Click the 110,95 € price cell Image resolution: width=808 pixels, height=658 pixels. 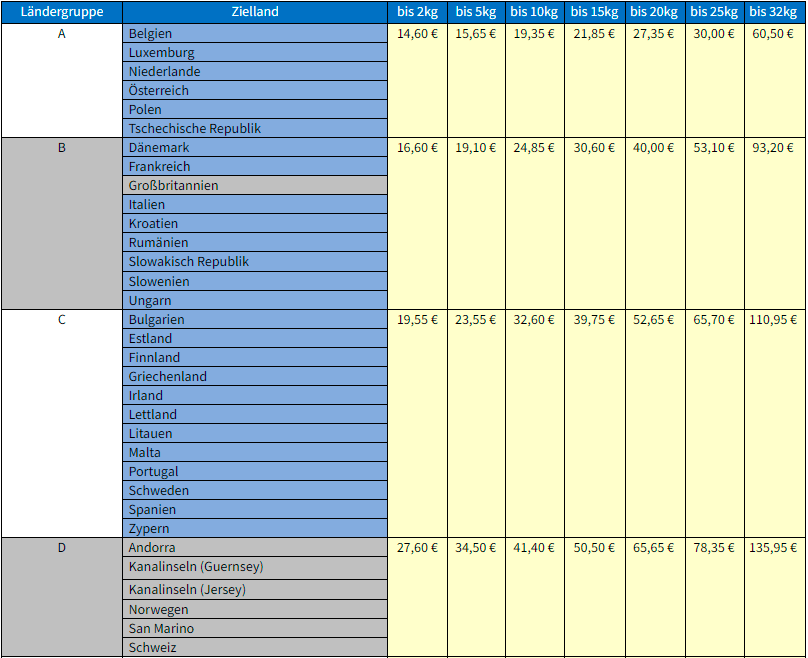coord(774,320)
